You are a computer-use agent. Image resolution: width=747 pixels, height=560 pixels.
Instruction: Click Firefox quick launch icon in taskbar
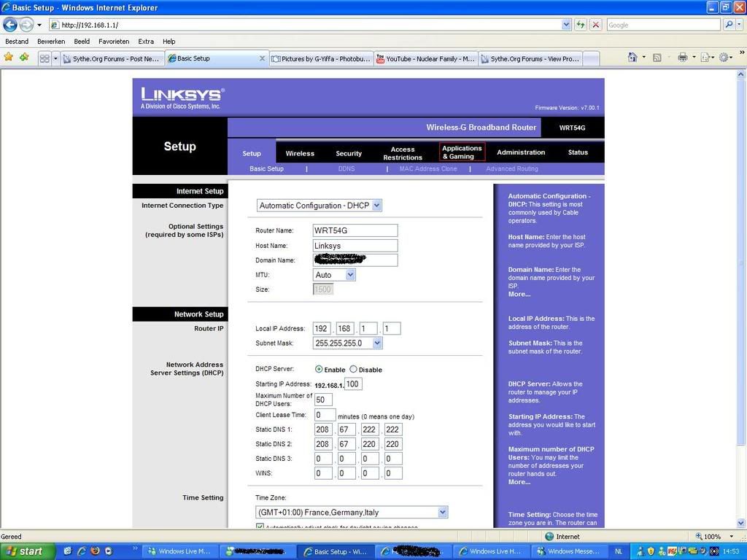95,551
